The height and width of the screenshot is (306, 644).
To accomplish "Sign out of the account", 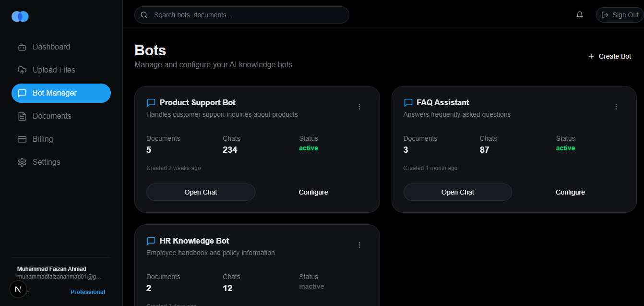I will point(620,15).
